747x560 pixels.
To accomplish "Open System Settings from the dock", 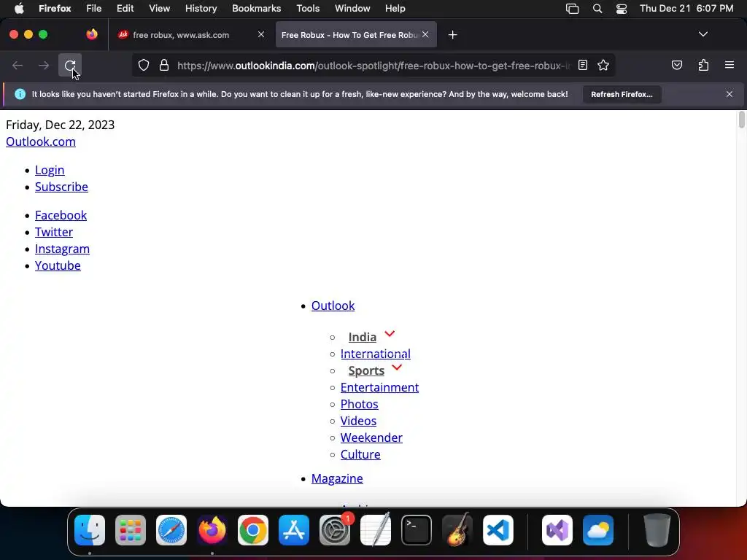I will (335, 530).
